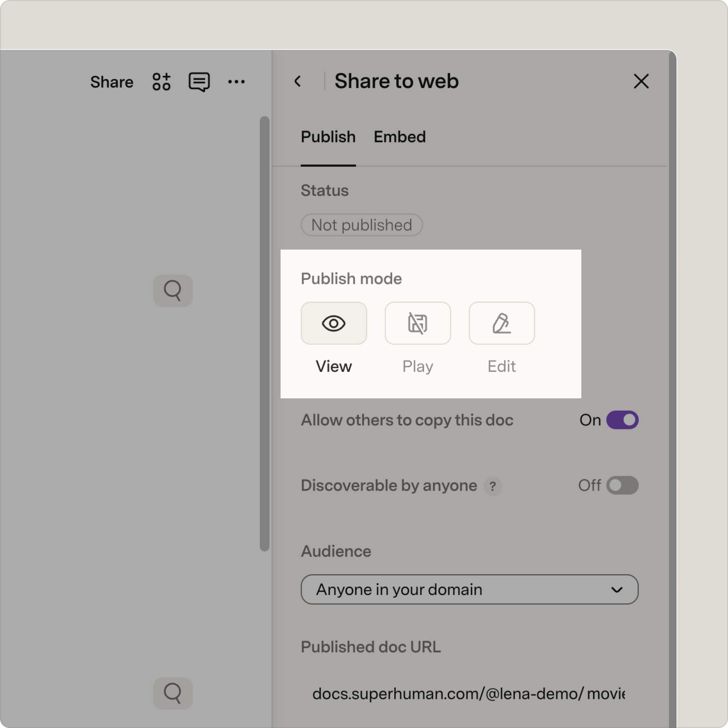728x728 pixels.
Task: Click the Share panel right scrollbar
Action: [672, 389]
